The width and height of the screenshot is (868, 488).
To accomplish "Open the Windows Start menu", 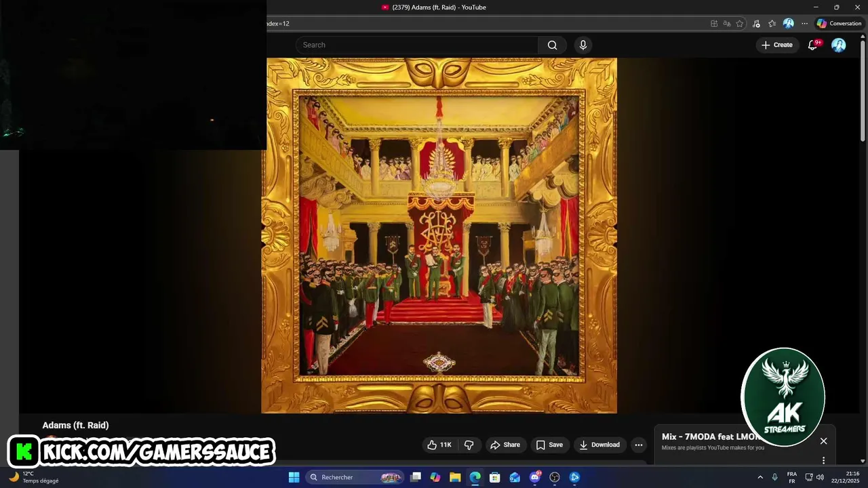I will [x=294, y=477].
